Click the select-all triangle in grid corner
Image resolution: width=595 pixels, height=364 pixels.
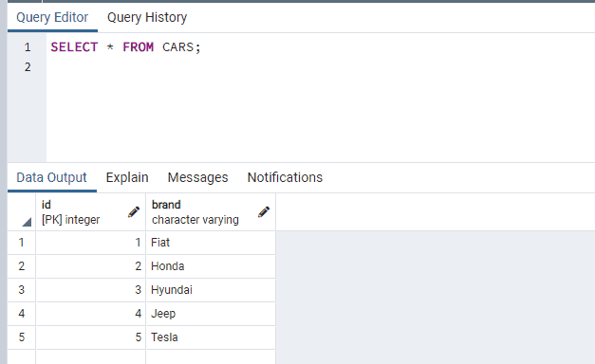27,222
